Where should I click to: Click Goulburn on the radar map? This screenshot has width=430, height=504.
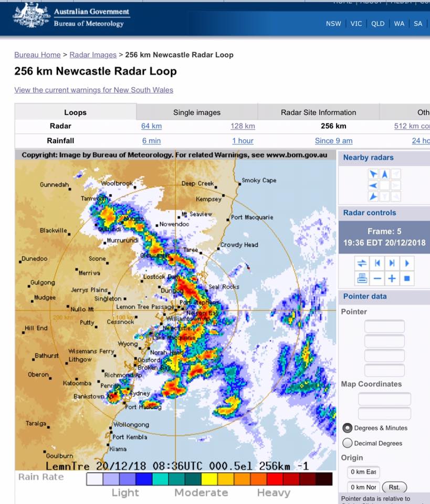[x=59, y=456]
